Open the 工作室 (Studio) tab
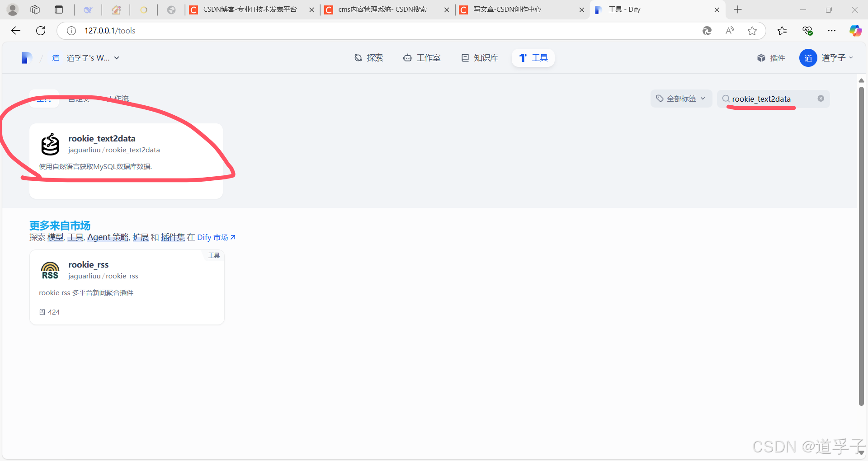 tap(422, 58)
